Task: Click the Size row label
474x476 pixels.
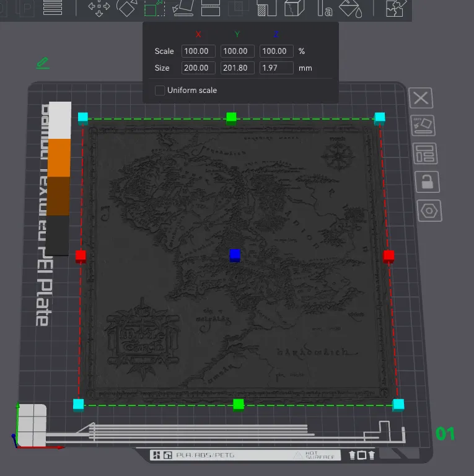Action: (162, 68)
